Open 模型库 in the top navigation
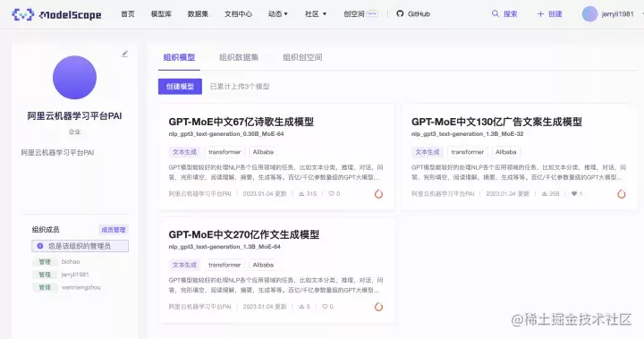The image size is (644, 339). tap(161, 14)
